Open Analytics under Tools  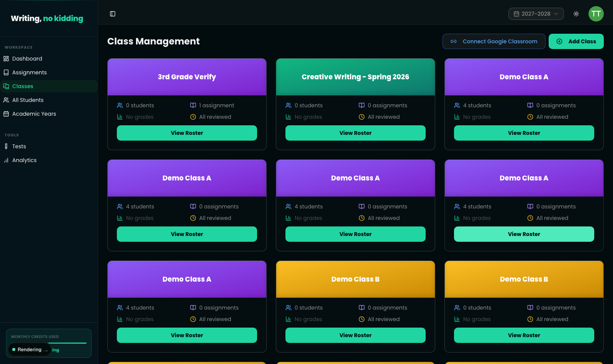pyautogui.click(x=49, y=160)
